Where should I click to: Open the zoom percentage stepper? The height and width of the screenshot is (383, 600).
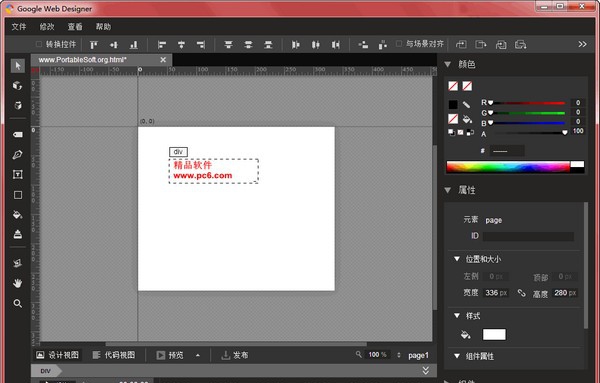click(x=399, y=355)
